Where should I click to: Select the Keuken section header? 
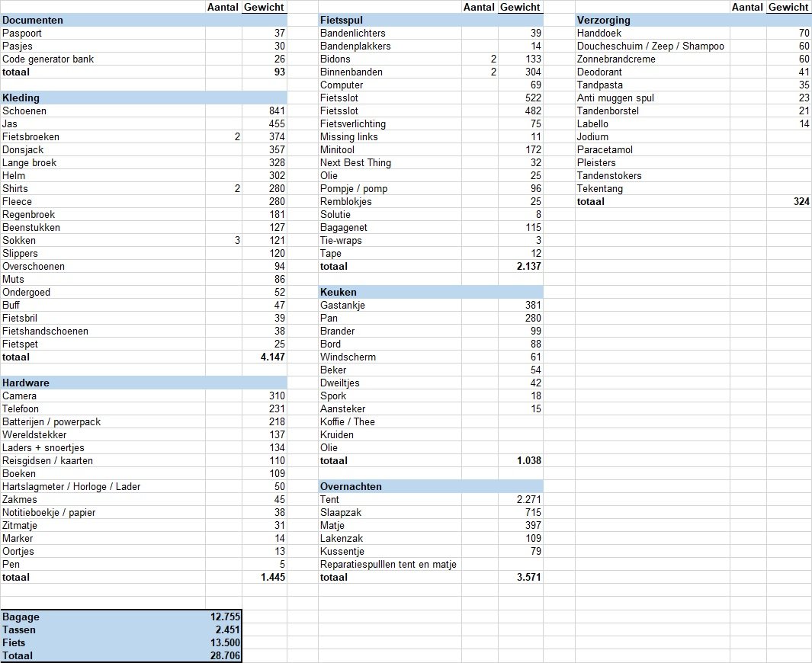339,293
